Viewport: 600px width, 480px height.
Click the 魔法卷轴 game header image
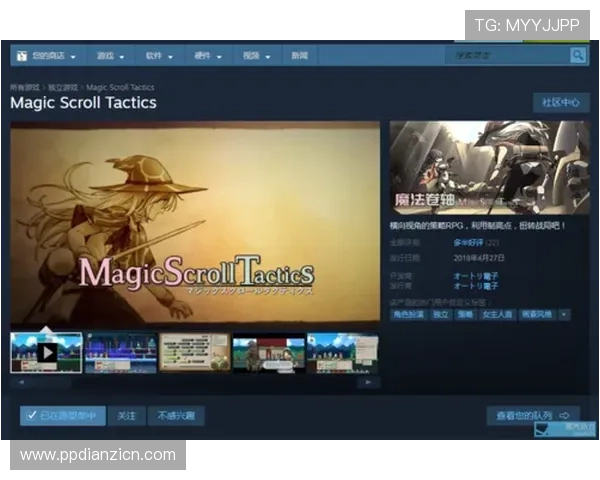click(x=489, y=168)
